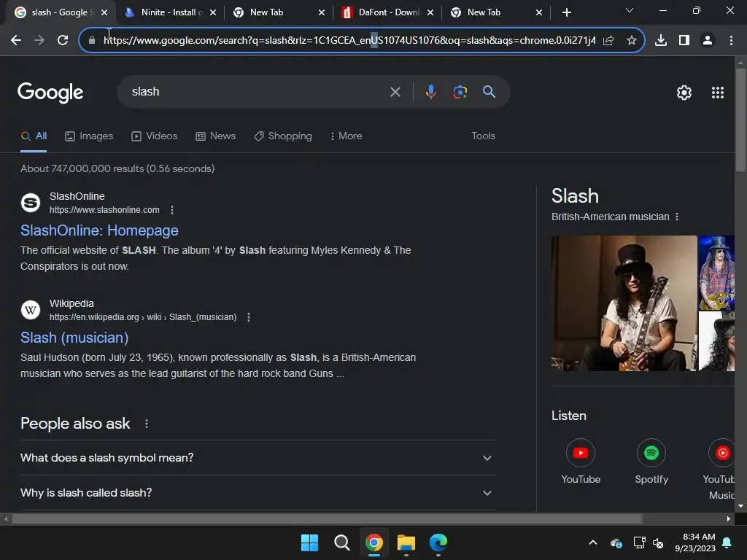The image size is (747, 560).
Task: Open the Windows Start menu
Action: click(309, 542)
